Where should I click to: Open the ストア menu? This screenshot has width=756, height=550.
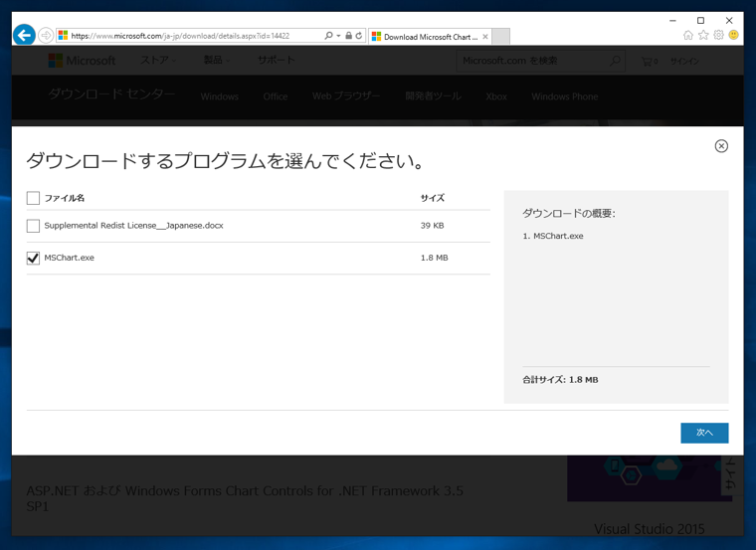tap(158, 61)
